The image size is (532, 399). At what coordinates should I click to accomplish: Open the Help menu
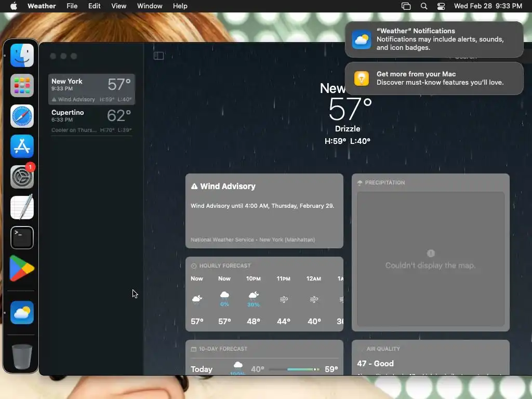pyautogui.click(x=180, y=6)
